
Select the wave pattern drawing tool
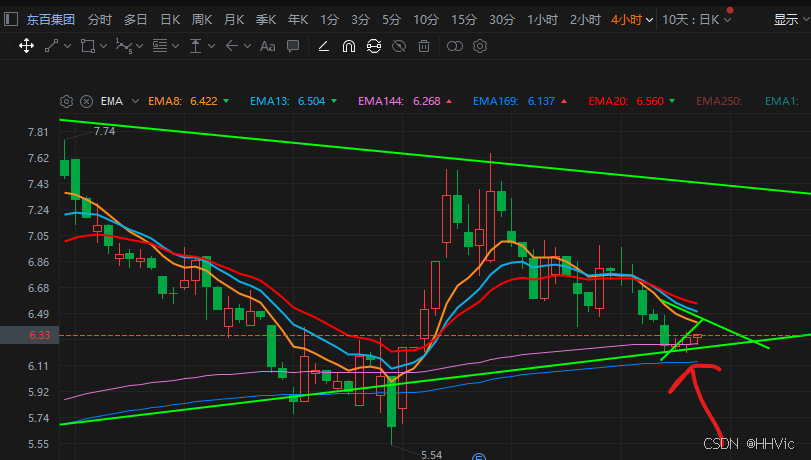point(124,46)
